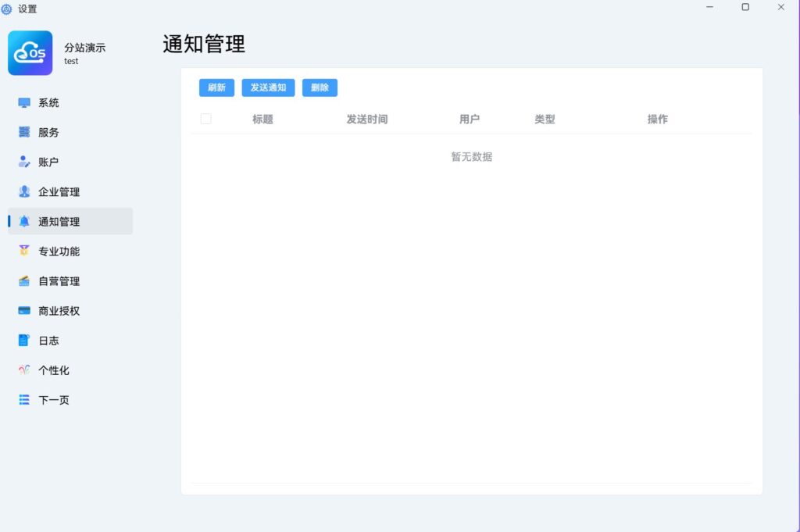This screenshot has width=800, height=532.
Task: Go to 企业管理 enterprise management
Action: click(x=58, y=191)
